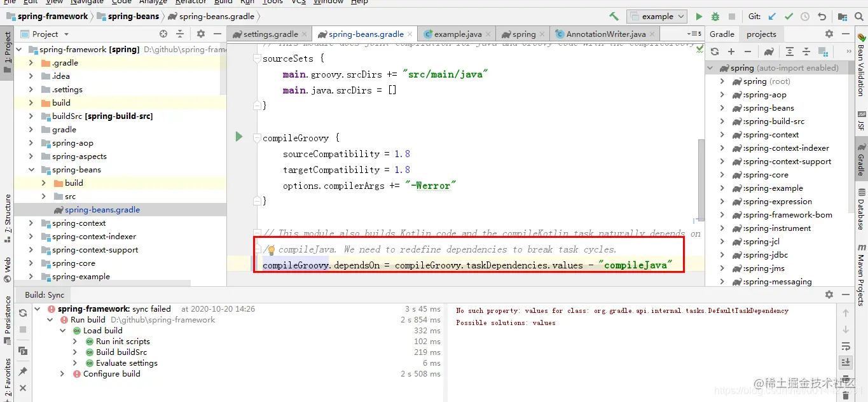This screenshot has height=402, width=868.
Task: Select :spring-jdbc in Gradle panel
Action: (x=766, y=255)
